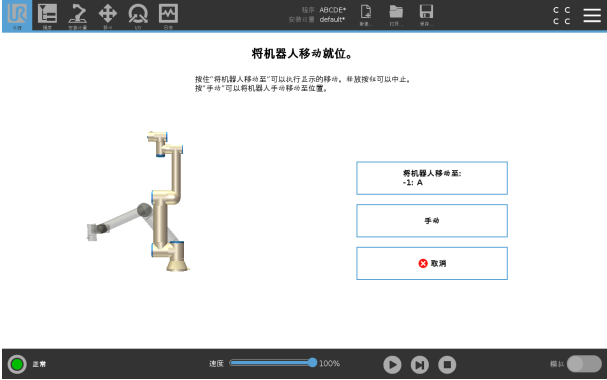The image size is (607, 380).
Task: Click the 3D robot arm preview
Action: coord(138,201)
